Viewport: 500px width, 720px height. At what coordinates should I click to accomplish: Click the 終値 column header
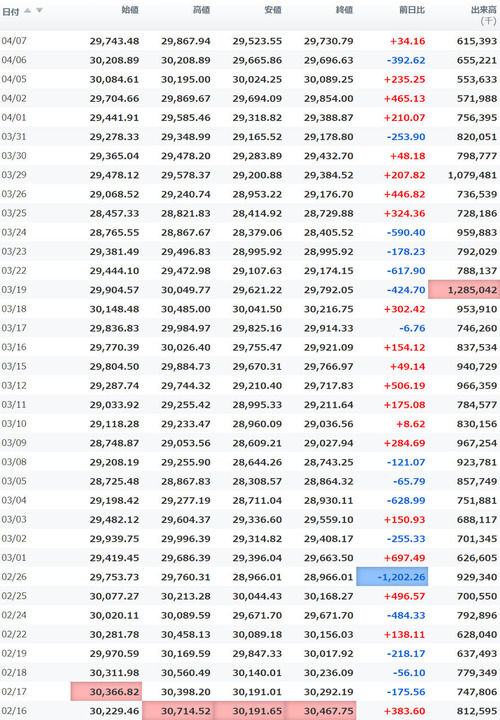(x=344, y=10)
